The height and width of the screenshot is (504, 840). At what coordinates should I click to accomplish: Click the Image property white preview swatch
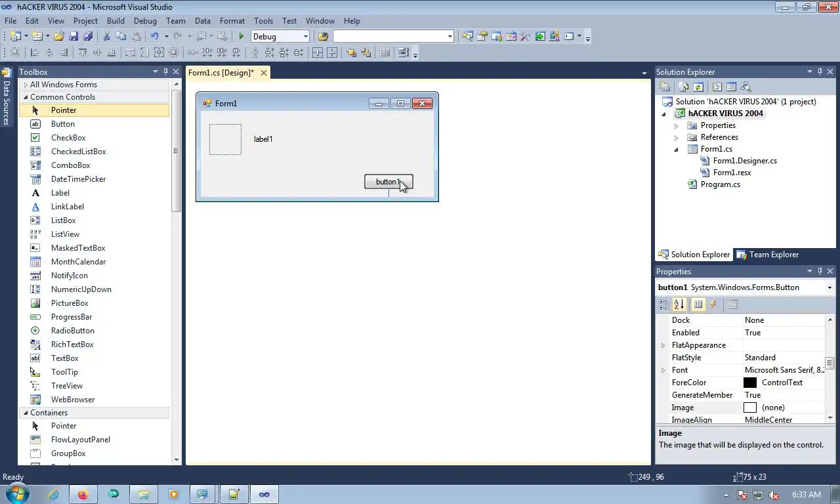tap(750, 408)
